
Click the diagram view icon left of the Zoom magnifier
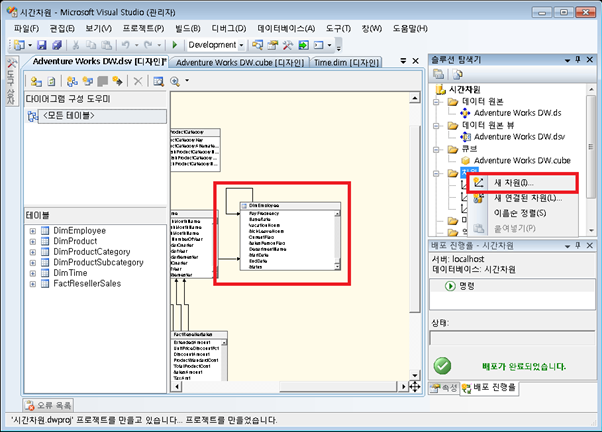pyautogui.click(x=159, y=81)
